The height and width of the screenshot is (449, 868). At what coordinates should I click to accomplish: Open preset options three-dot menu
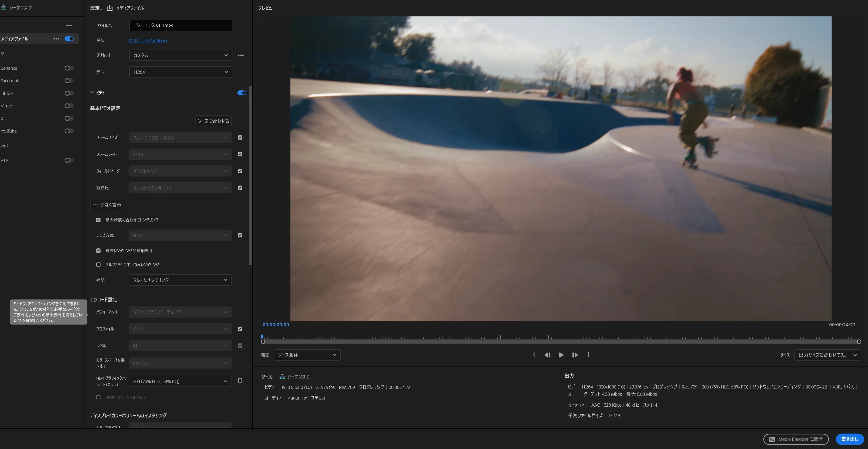(241, 55)
